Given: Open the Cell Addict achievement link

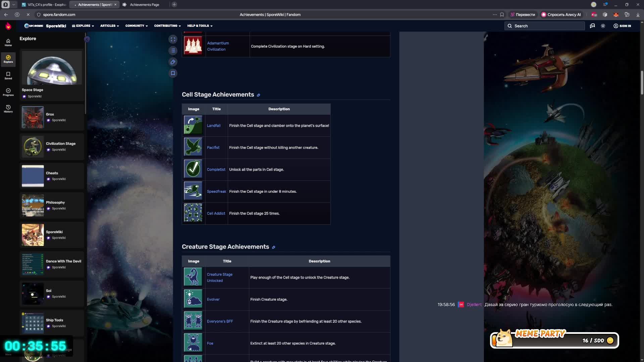Looking at the screenshot, I should click(216, 214).
